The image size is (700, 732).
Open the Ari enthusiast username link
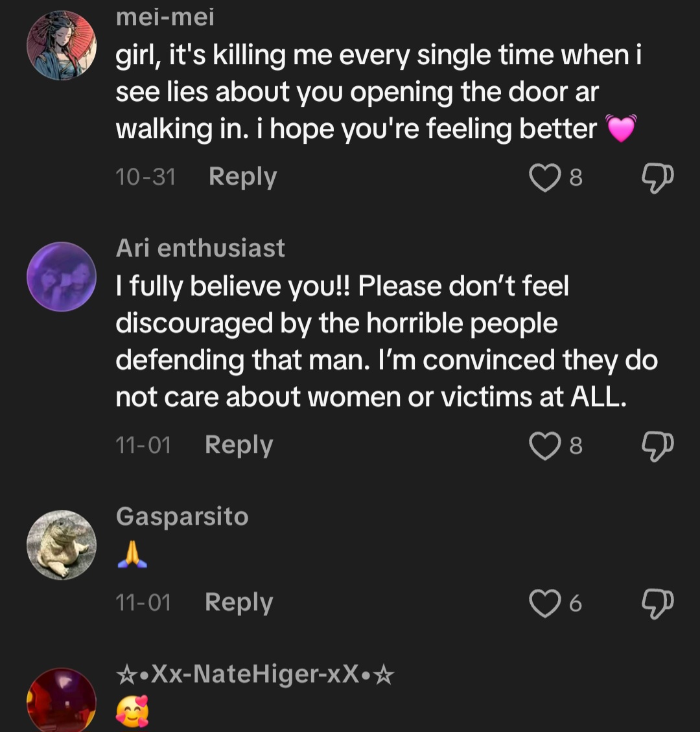[200, 248]
